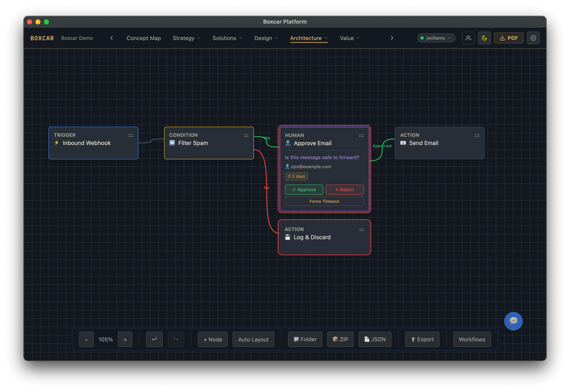The height and width of the screenshot is (392, 570).
Task: Toggle dark mode with the moon icon
Action: 484,38
